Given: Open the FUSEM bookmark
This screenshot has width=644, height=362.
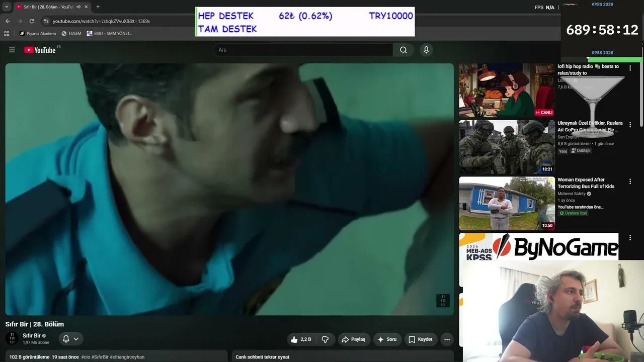Looking at the screenshot, I should point(71,34).
